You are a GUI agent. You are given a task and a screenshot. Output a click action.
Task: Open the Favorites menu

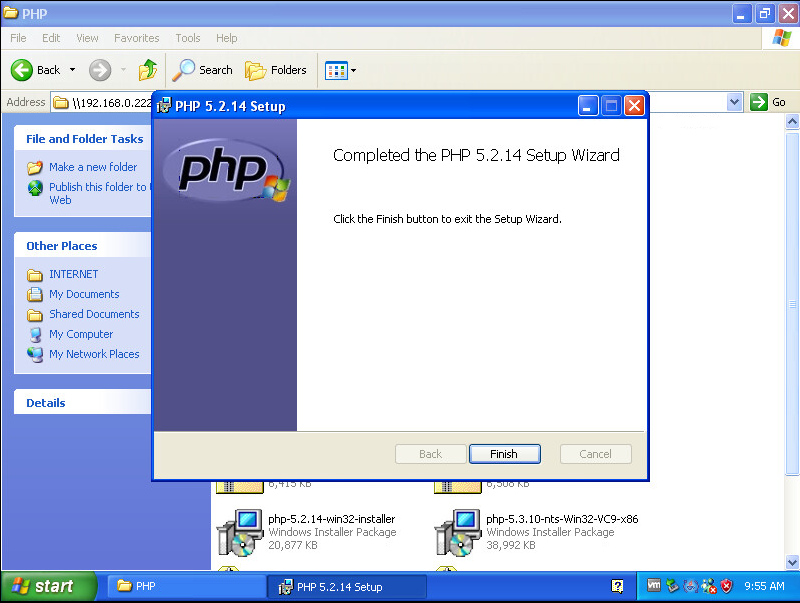pos(136,38)
